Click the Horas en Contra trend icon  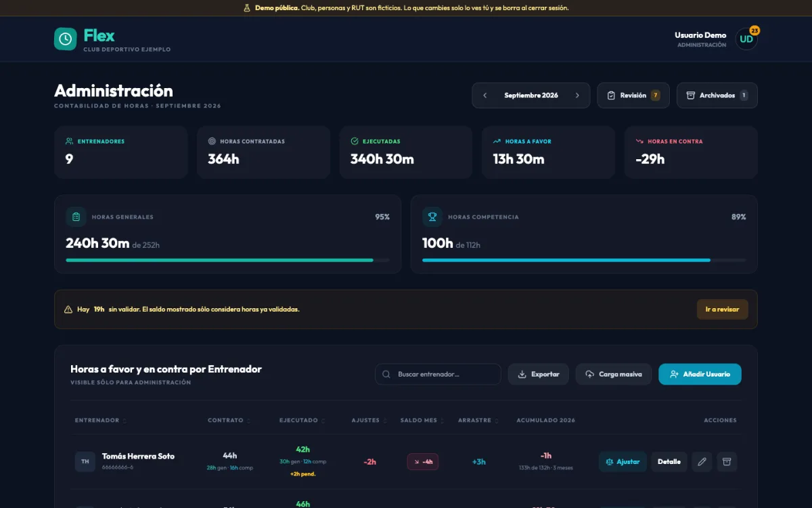[x=639, y=142]
